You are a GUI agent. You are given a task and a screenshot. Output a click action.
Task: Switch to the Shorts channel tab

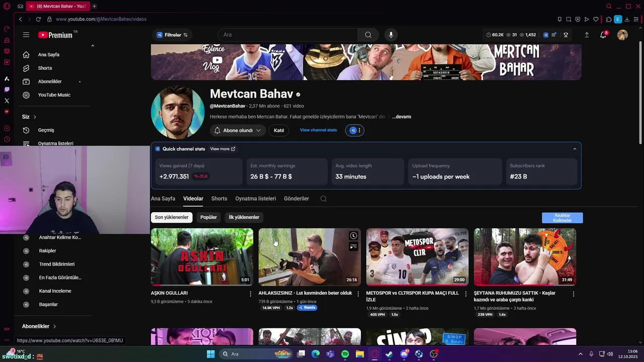[x=219, y=199]
